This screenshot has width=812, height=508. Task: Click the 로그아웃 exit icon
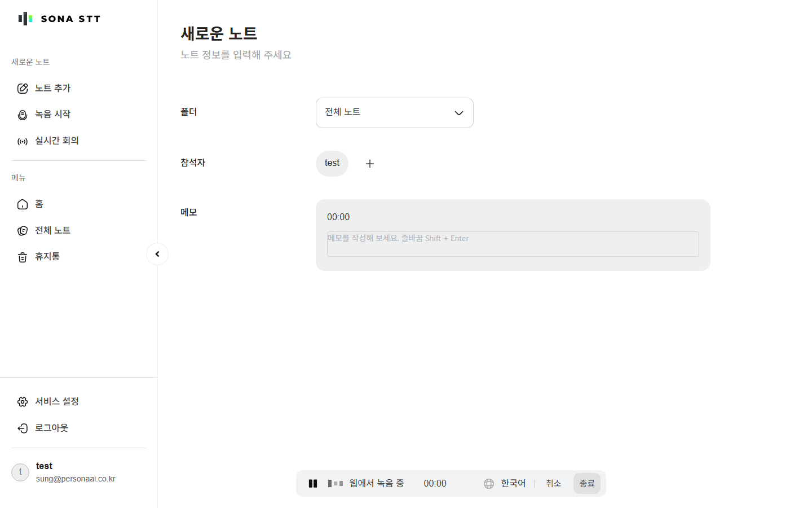pos(23,428)
